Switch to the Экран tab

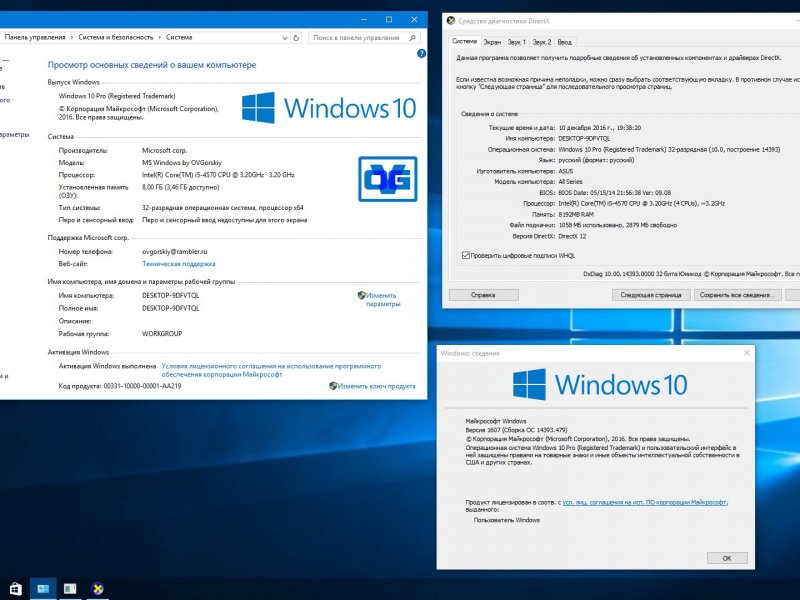tap(492, 42)
